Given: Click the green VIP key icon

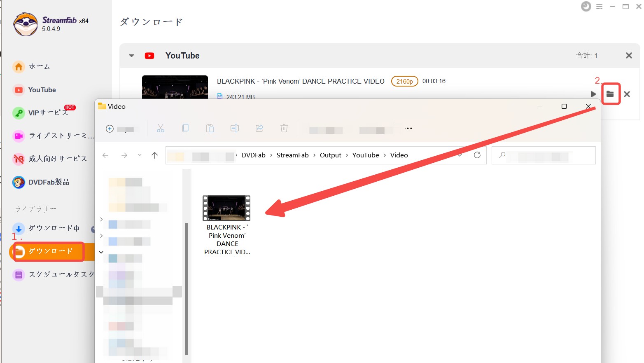Looking at the screenshot, I should (19, 112).
